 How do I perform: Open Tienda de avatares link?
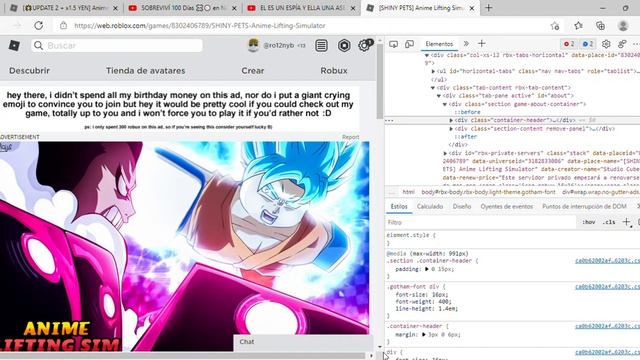pos(146,71)
